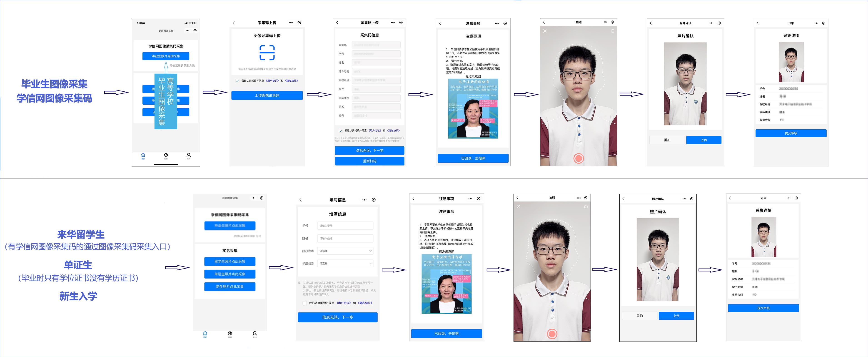
Task: Open three-dots menu on 填写信息 screen
Action: pyautogui.click(x=364, y=200)
